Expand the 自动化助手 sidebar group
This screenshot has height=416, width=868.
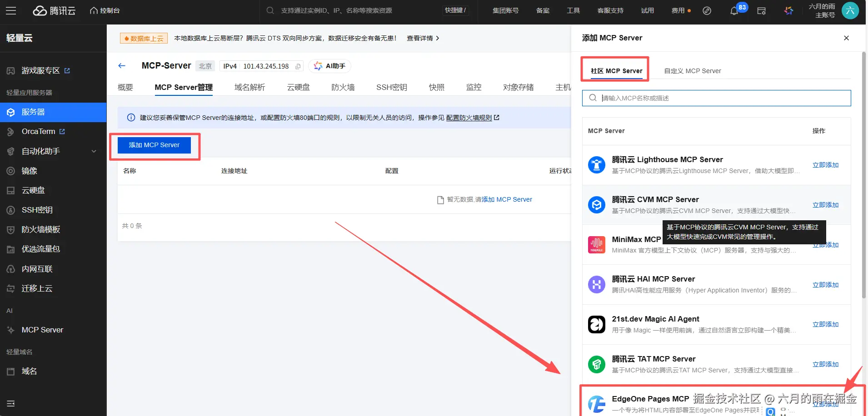(x=53, y=151)
